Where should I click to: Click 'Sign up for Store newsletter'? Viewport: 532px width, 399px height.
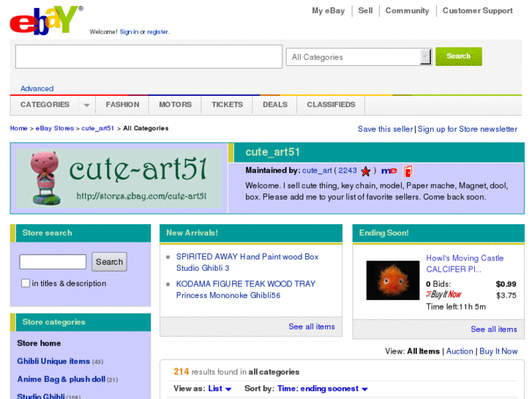468,129
